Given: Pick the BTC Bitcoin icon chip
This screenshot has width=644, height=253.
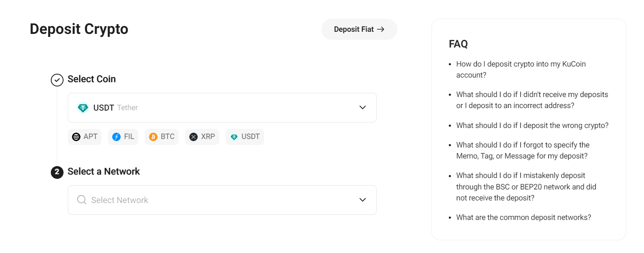Looking at the screenshot, I should click(162, 137).
